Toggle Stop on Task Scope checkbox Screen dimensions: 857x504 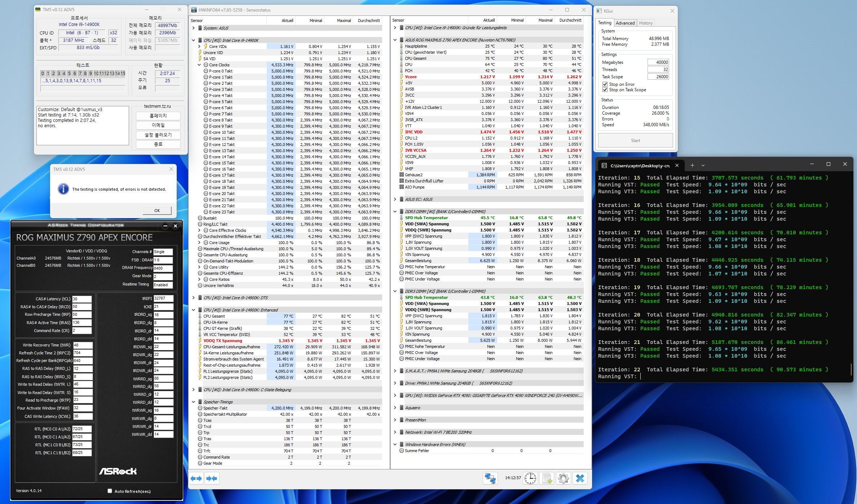point(605,90)
